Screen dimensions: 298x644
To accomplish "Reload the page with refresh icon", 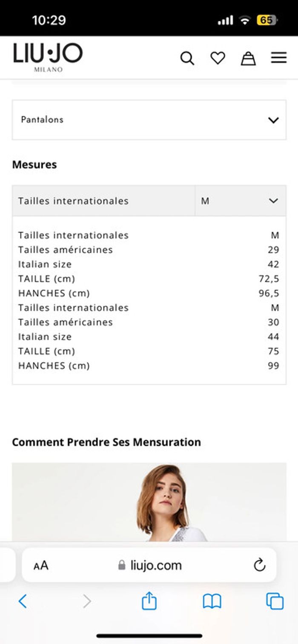I will point(259,565).
